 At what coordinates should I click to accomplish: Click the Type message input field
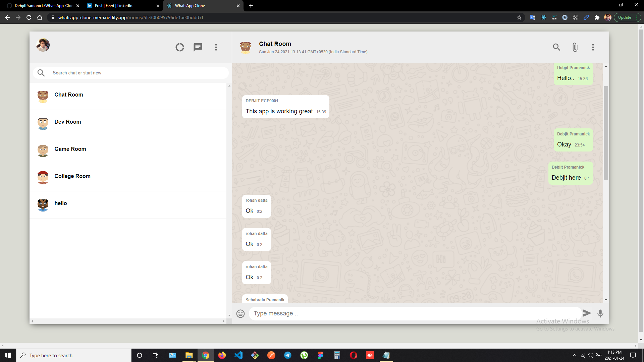coord(414,313)
